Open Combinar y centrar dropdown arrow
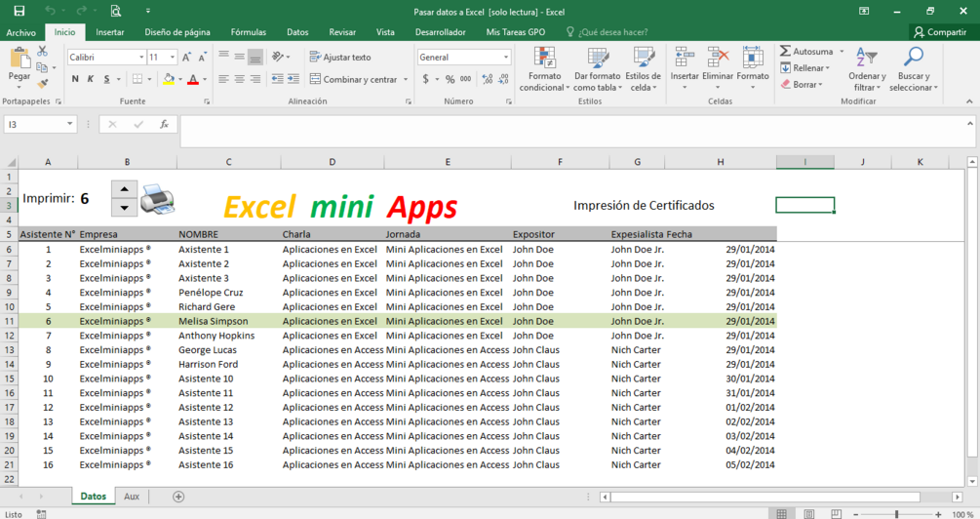This screenshot has width=980, height=519. (406, 79)
